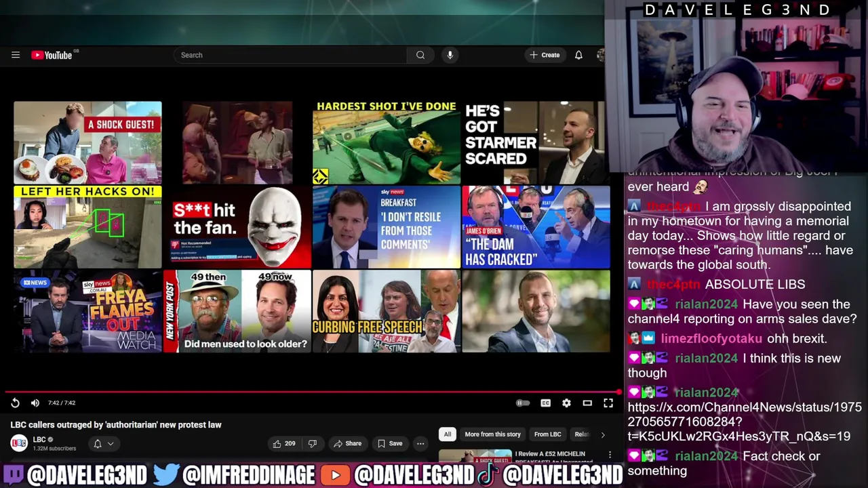Start voice search with microphone icon

[450, 55]
